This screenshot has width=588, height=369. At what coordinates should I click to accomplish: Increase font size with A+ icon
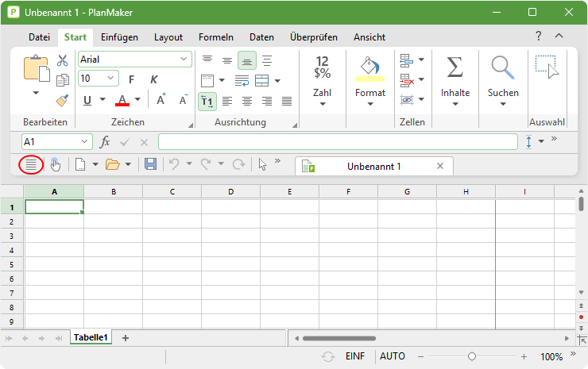pyautogui.click(x=161, y=99)
